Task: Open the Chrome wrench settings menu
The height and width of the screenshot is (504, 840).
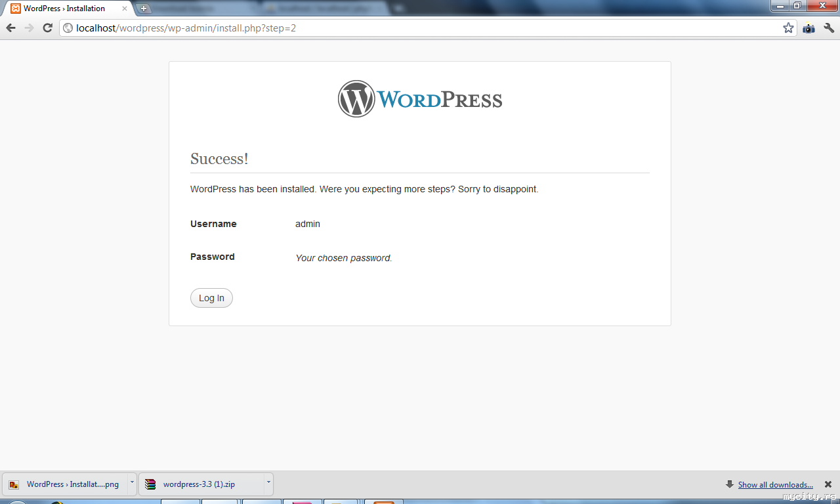Action: tap(829, 28)
